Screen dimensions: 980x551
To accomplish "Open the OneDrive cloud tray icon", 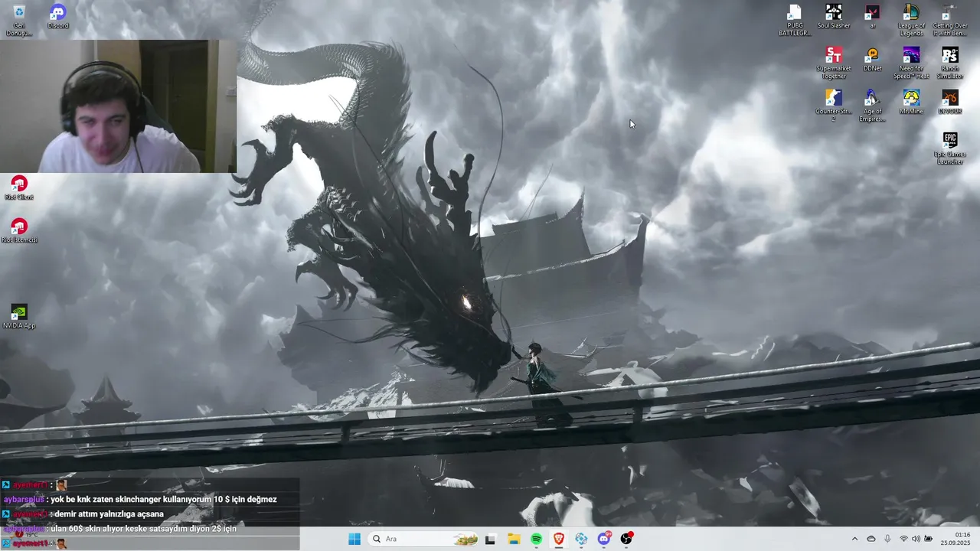I will (871, 539).
